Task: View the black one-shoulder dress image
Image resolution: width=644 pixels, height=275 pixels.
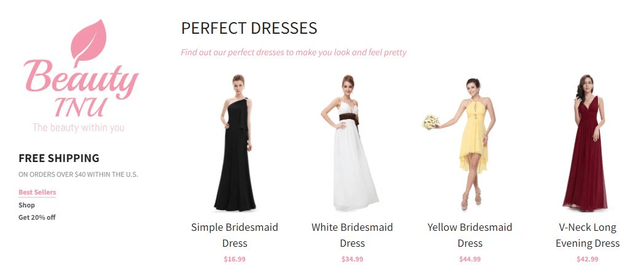Action: (235, 143)
